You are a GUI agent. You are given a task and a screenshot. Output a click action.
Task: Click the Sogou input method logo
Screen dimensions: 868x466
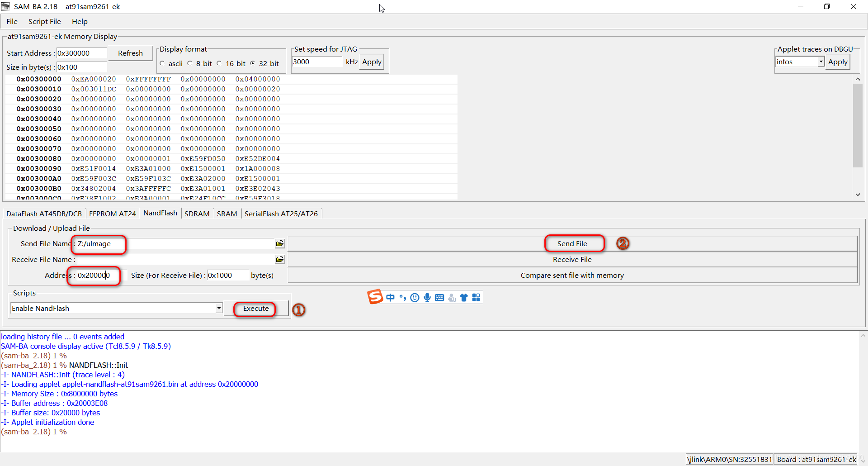click(x=375, y=297)
